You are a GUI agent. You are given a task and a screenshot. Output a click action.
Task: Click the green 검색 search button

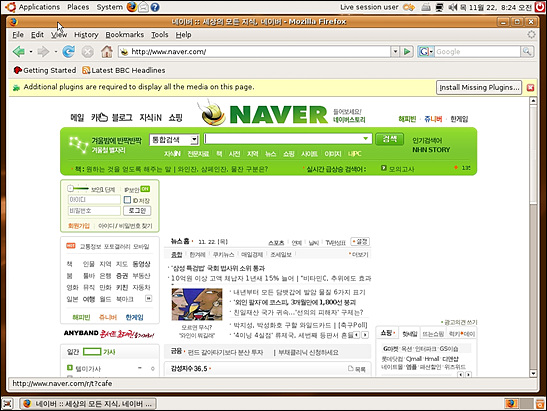(x=390, y=139)
